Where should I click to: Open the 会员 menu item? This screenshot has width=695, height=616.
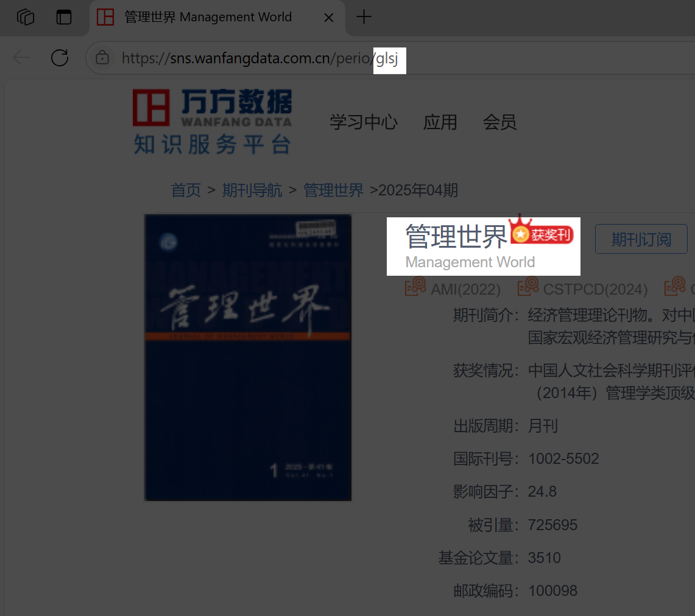point(499,122)
